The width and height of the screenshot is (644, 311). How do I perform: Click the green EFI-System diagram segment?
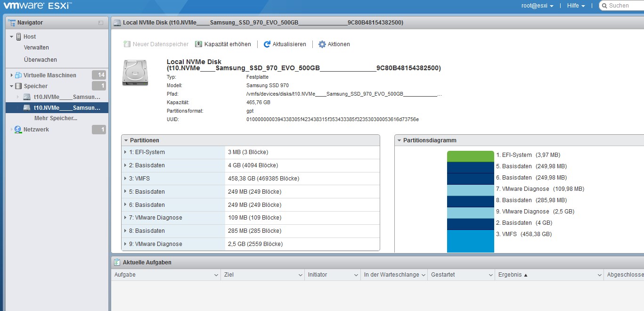(470, 156)
